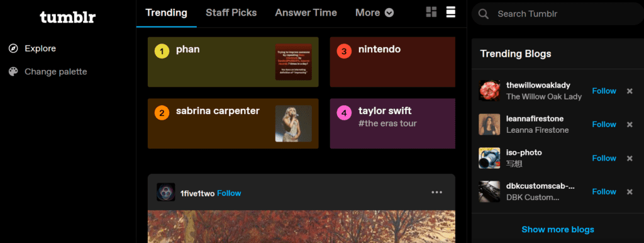Click the number 2 trending badge
The height and width of the screenshot is (243, 644).
162,113
